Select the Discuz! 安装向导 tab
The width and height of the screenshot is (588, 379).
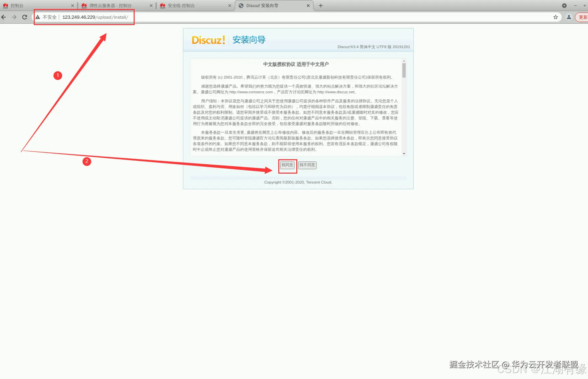coord(274,6)
